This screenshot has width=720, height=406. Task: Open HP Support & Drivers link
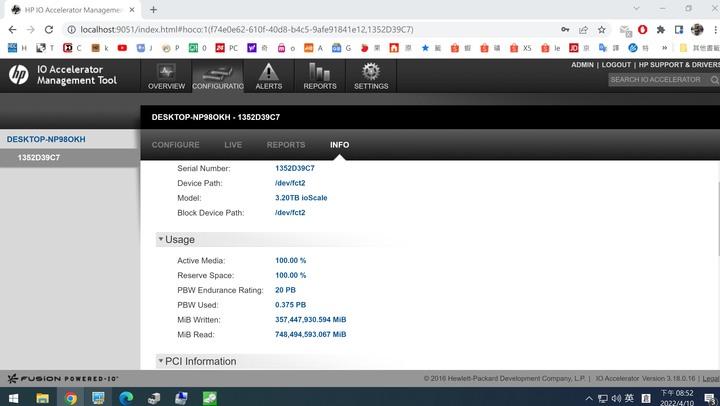pyautogui.click(x=679, y=65)
